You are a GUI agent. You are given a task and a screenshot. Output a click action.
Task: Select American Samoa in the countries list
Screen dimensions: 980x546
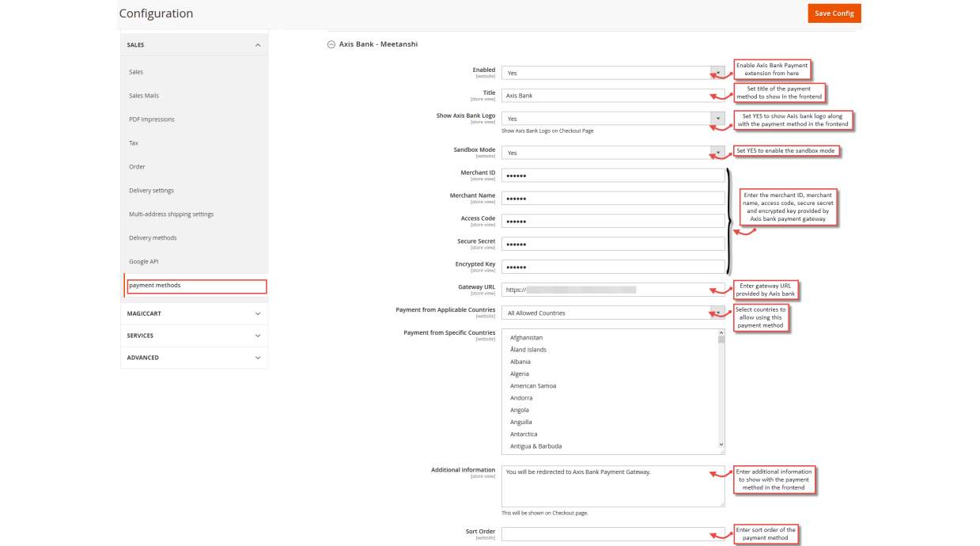click(610, 386)
